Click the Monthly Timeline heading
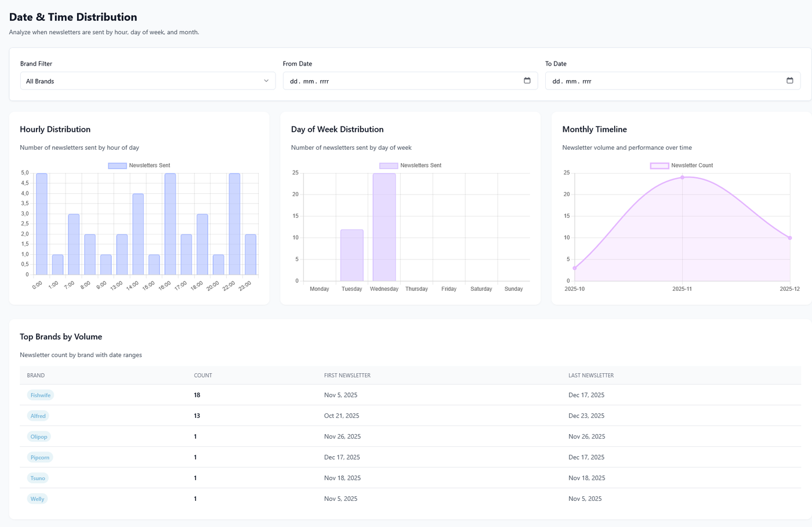This screenshot has height=527, width=812. click(594, 129)
